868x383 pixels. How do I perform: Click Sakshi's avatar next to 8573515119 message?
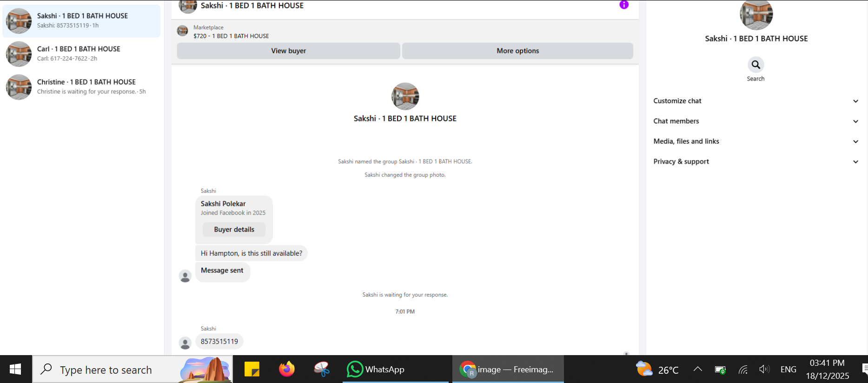185,343
